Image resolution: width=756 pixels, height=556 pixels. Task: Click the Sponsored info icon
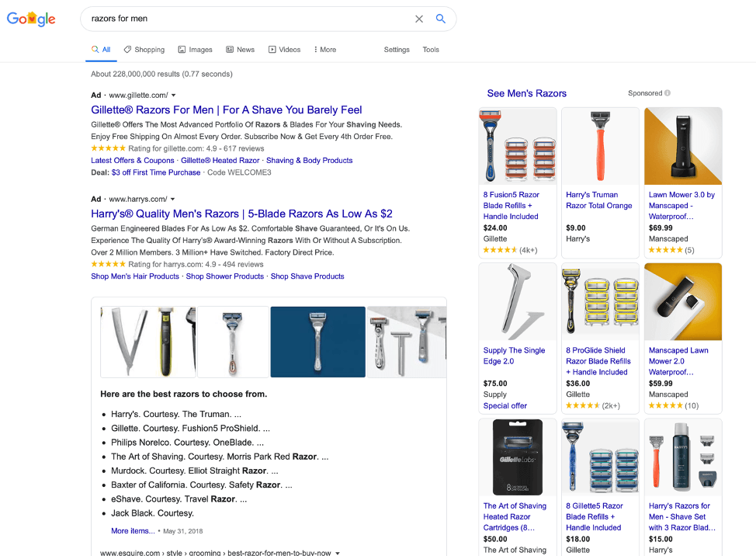(x=668, y=93)
